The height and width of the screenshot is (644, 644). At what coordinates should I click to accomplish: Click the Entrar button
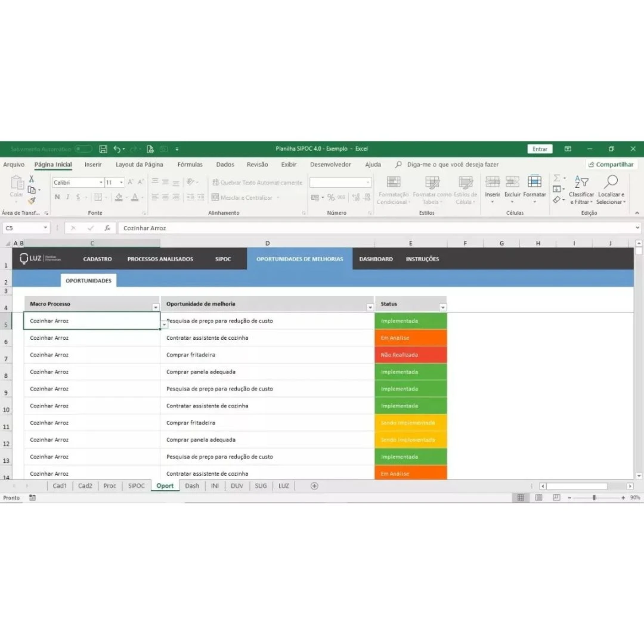(x=539, y=148)
